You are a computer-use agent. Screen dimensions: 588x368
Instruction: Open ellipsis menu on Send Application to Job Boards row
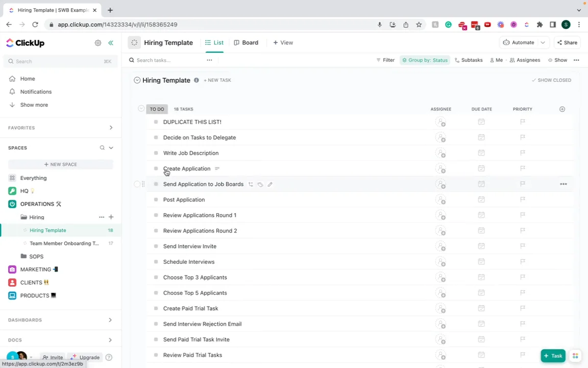point(563,184)
